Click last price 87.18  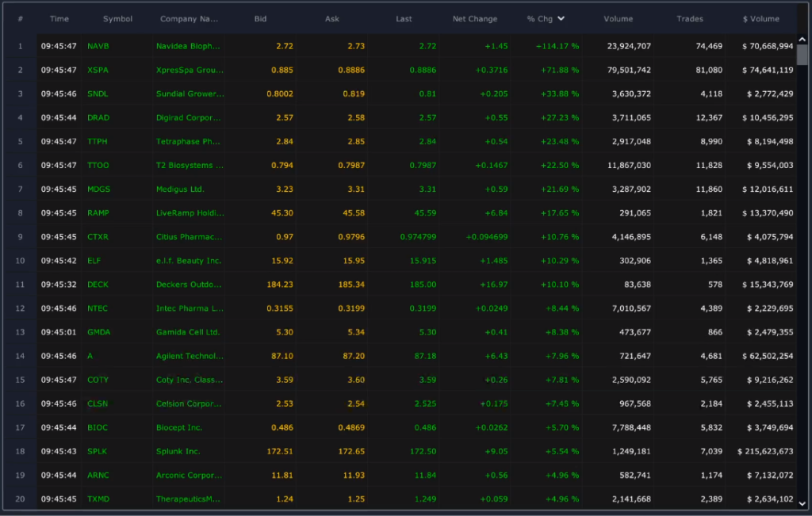coord(425,356)
